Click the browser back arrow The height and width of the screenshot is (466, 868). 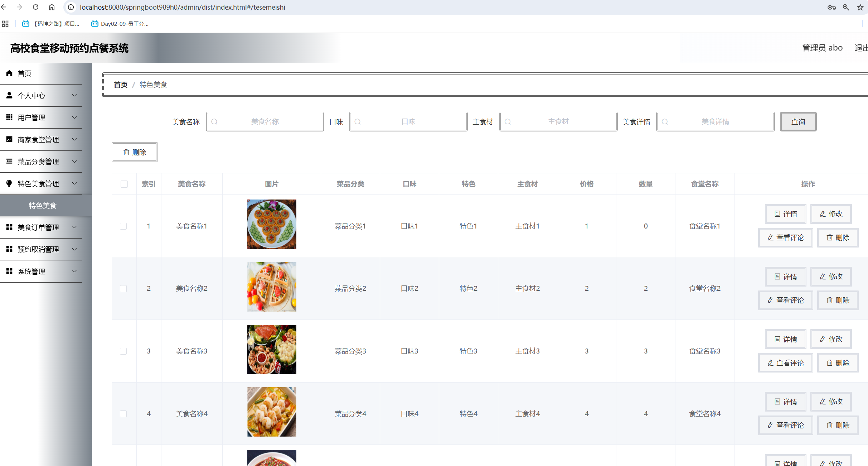click(4, 7)
